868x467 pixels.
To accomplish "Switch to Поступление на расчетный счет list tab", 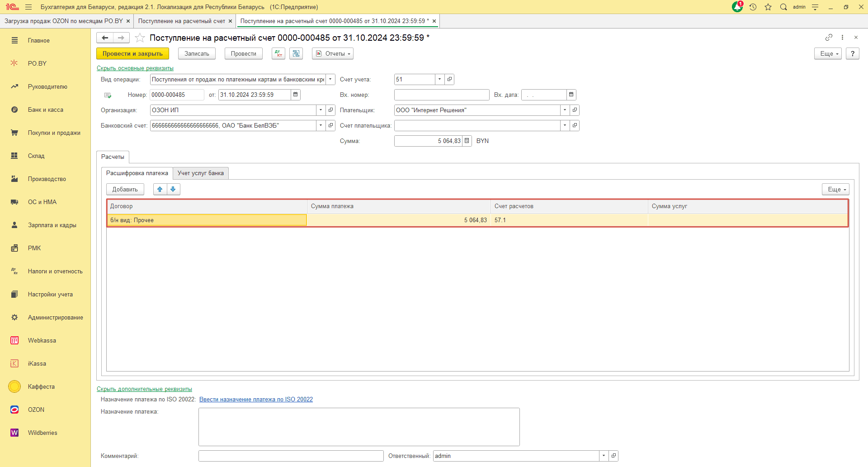I will (x=181, y=21).
